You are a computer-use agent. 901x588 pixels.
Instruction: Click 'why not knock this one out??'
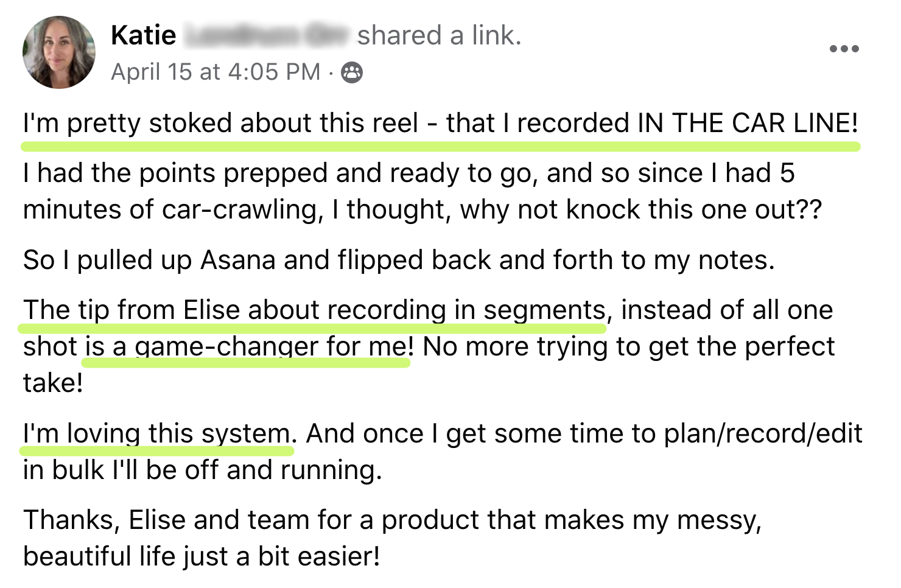641,209
